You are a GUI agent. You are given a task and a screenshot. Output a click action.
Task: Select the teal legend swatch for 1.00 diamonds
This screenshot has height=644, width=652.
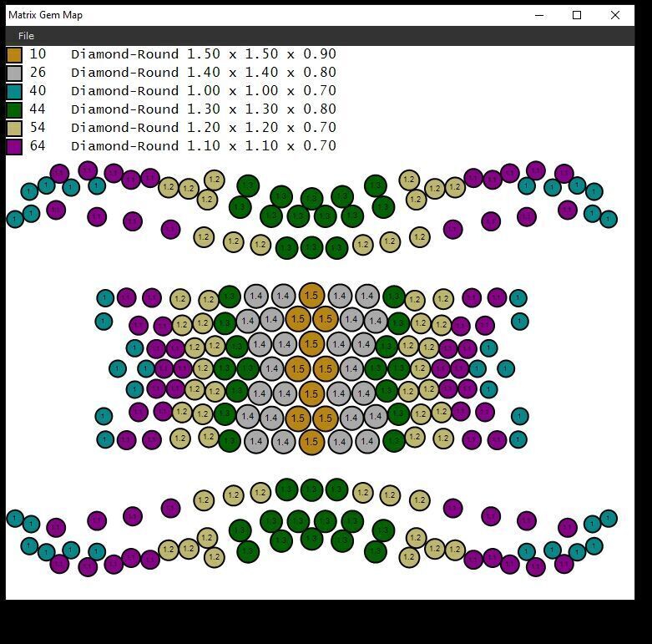(x=14, y=92)
